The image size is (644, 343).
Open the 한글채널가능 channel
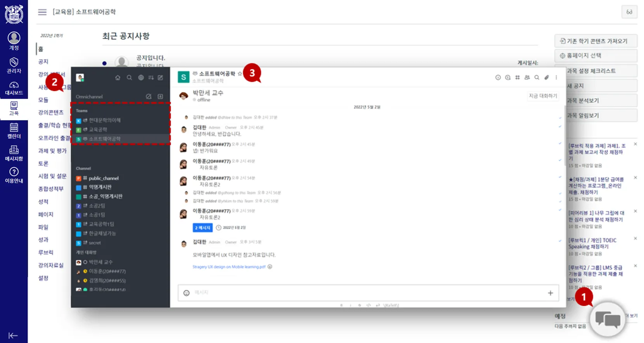click(120, 233)
